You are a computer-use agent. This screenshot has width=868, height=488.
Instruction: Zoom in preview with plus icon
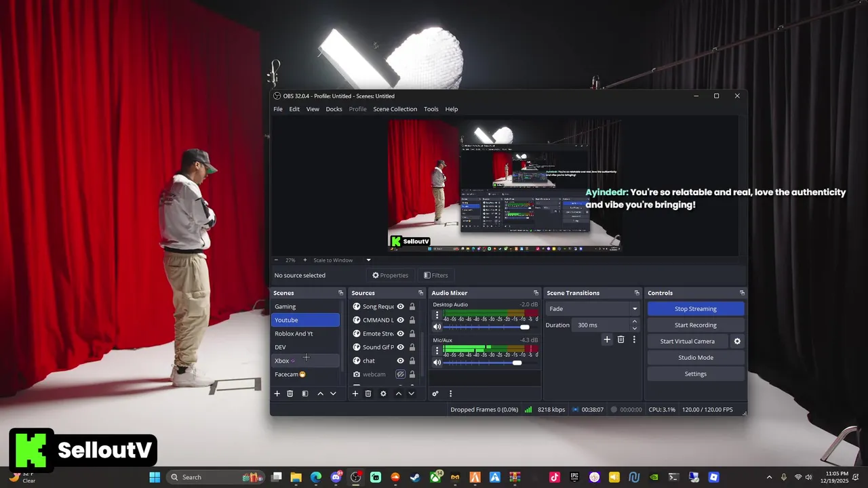(x=304, y=260)
